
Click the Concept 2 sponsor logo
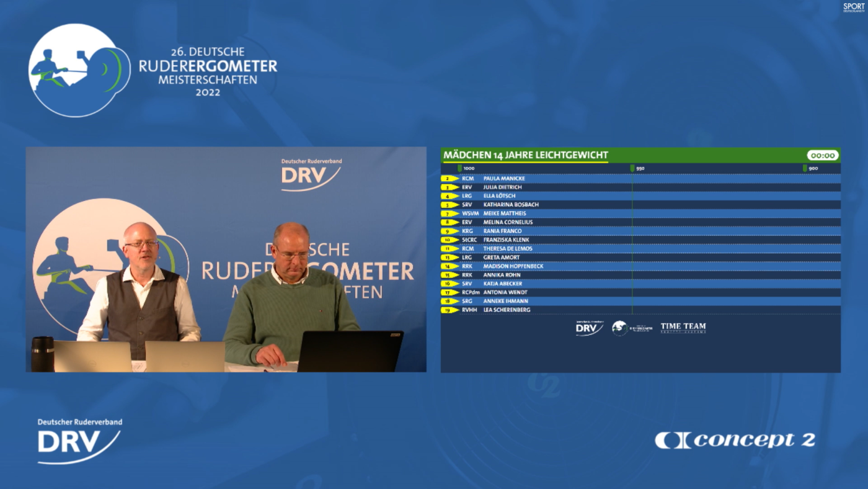tap(735, 440)
